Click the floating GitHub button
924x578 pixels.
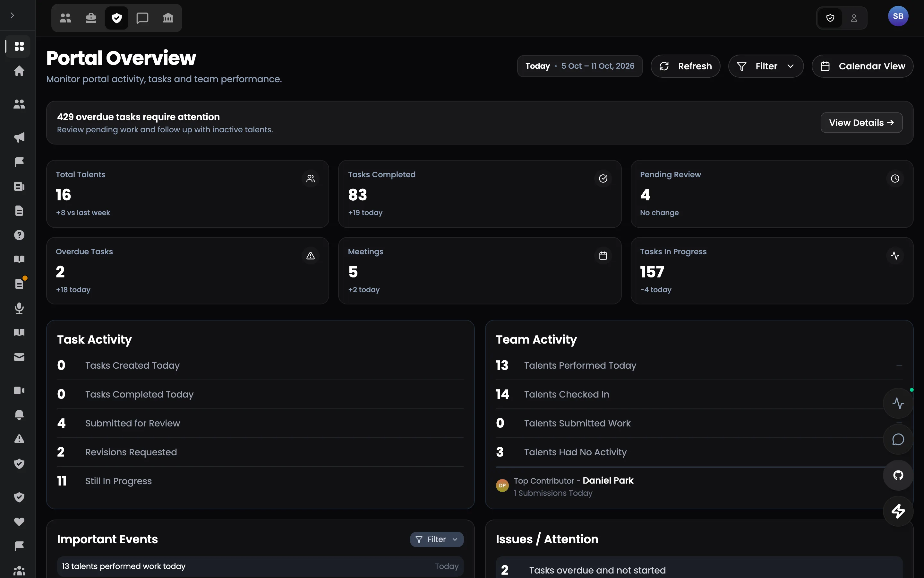(898, 475)
